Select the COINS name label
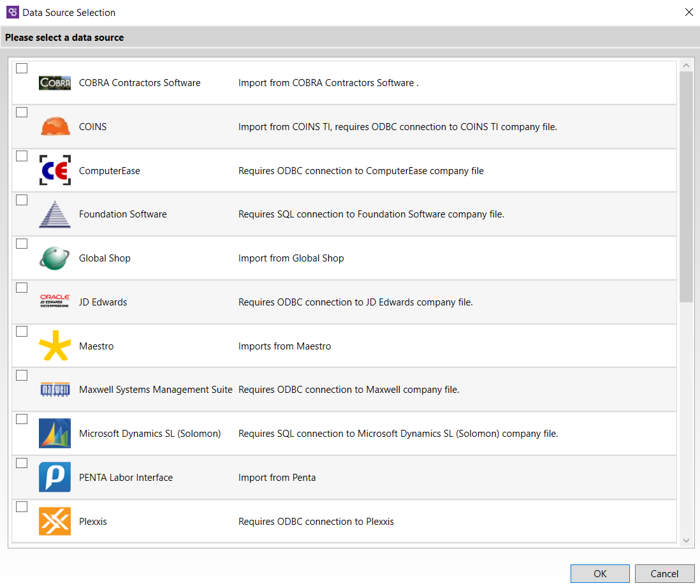Screen dimensions: 700x588 pyautogui.click(x=93, y=127)
